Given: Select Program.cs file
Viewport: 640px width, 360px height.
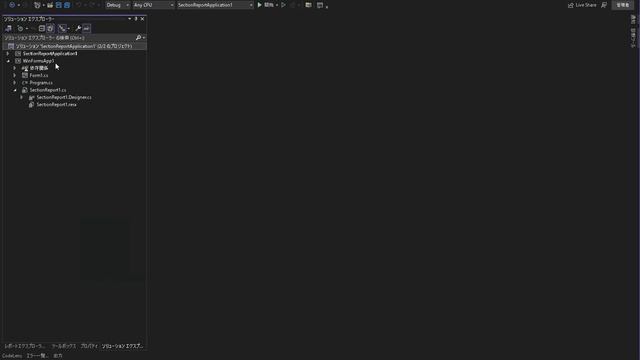Looking at the screenshot, I should pyautogui.click(x=41, y=83).
